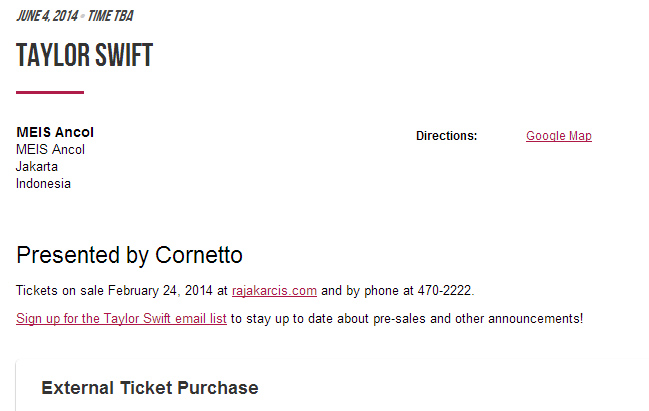
Task: Click the Directions: label
Action: pos(446,136)
